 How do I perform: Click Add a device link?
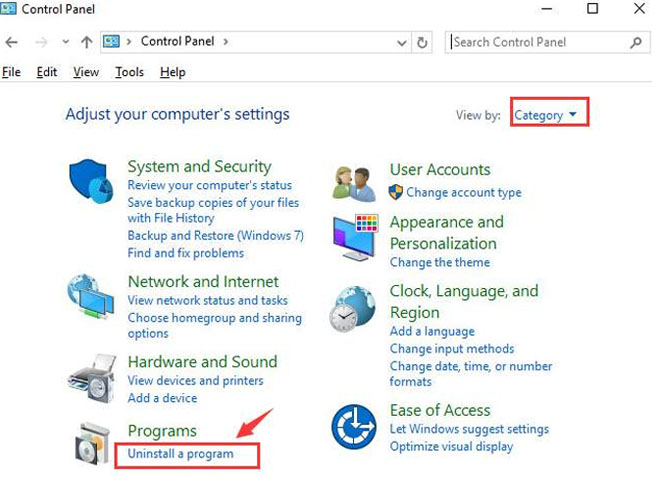pos(162,398)
